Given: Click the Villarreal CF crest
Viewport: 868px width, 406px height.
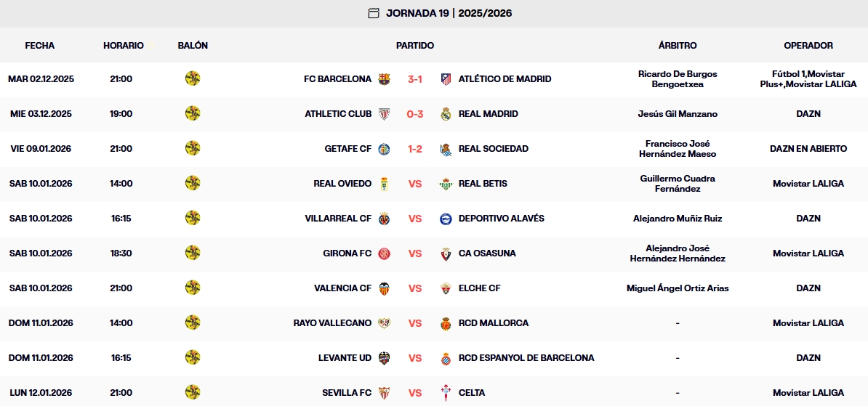Looking at the screenshot, I should click(385, 219).
